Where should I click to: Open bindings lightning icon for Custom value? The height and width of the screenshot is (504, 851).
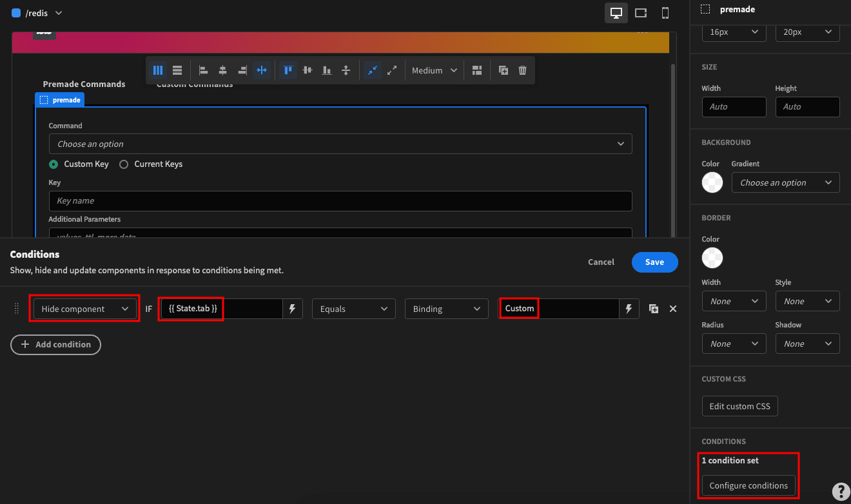coord(629,309)
